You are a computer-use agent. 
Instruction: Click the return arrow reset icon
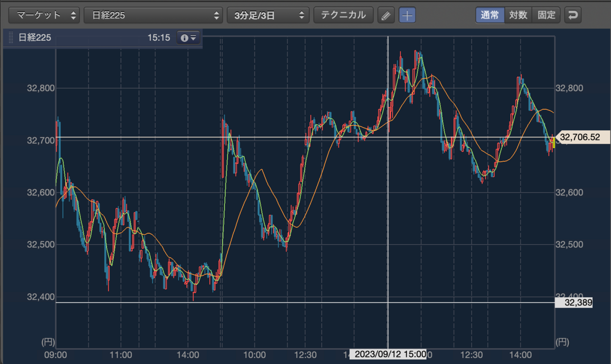(573, 15)
